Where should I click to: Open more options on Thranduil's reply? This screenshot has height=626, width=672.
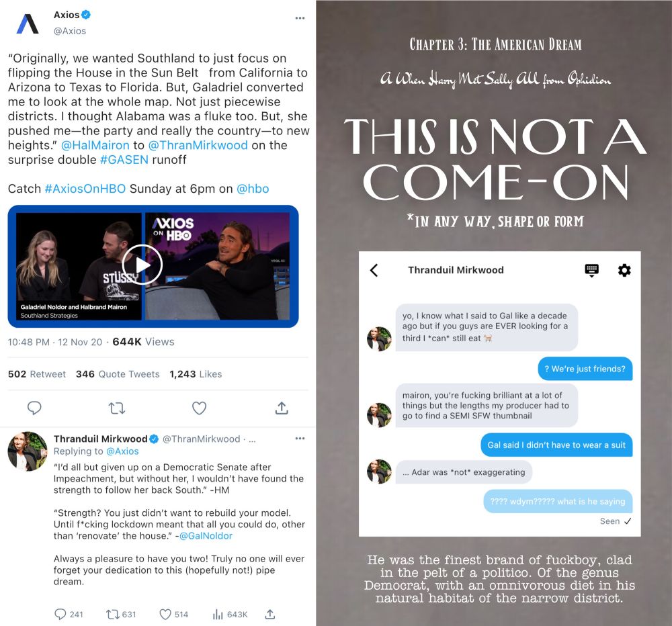[300, 439]
